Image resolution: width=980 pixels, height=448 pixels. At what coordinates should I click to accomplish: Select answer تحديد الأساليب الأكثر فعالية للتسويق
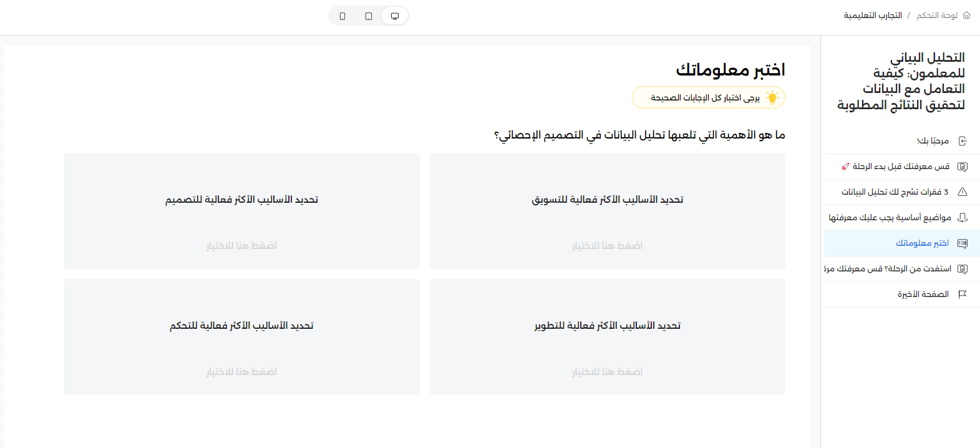click(x=608, y=211)
